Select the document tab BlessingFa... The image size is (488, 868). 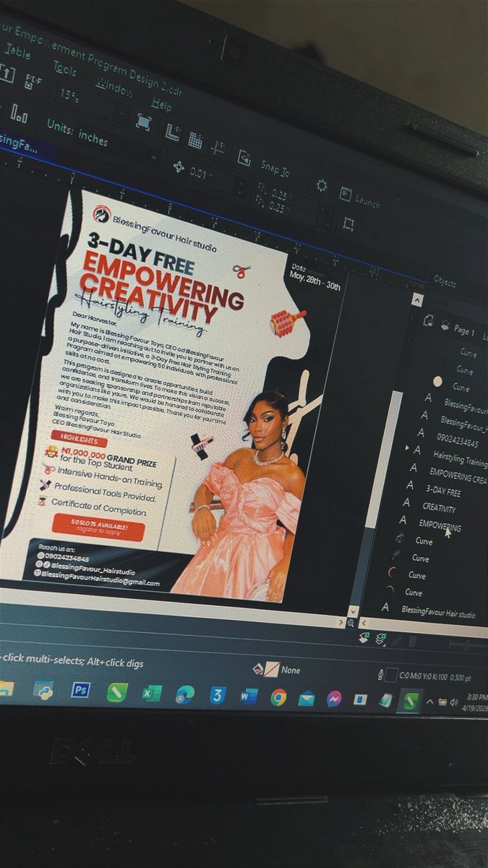coord(20,142)
